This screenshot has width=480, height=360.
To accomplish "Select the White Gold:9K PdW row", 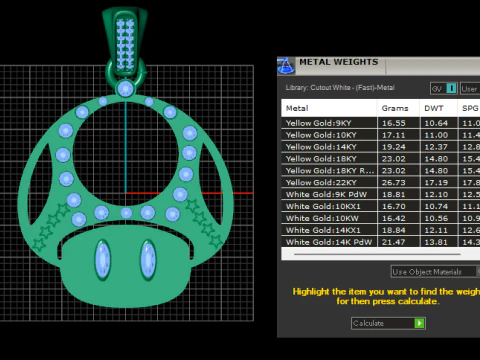I will coord(381,194).
